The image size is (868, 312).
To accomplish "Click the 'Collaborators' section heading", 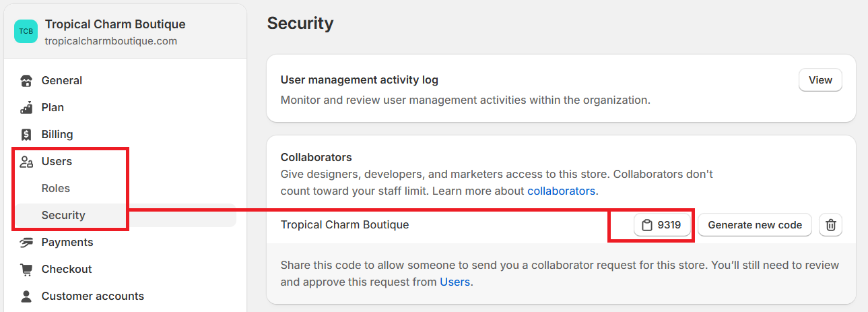I will pyautogui.click(x=316, y=158).
